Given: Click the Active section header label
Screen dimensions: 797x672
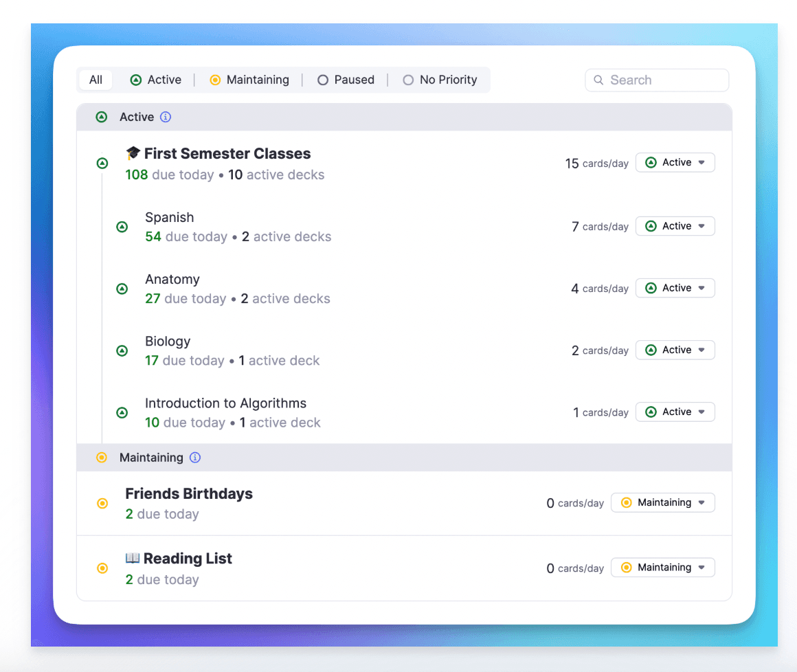Looking at the screenshot, I should click(x=137, y=117).
